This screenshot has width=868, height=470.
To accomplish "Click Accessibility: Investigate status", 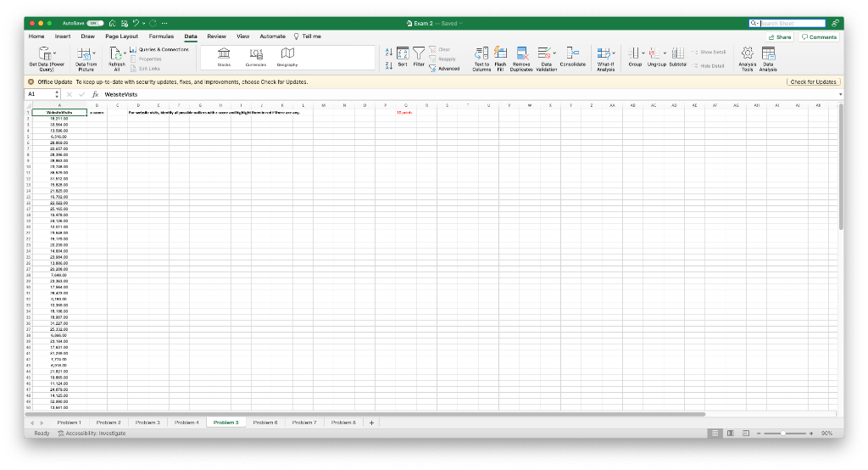I will click(x=92, y=434).
